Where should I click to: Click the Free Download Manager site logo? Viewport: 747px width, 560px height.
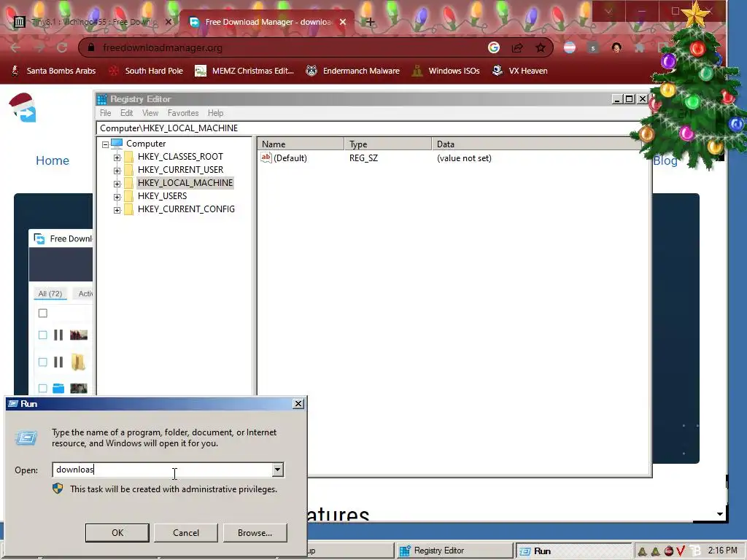tap(23, 108)
